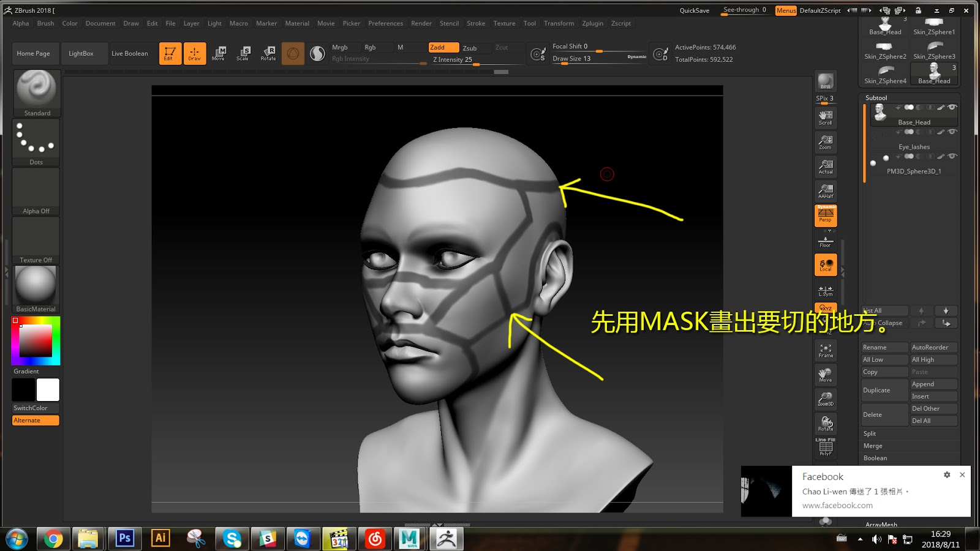Open Maya from the taskbar

409,538
